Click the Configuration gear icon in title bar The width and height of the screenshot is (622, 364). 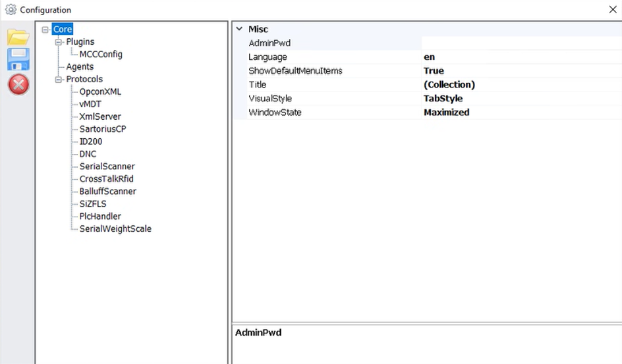10,10
